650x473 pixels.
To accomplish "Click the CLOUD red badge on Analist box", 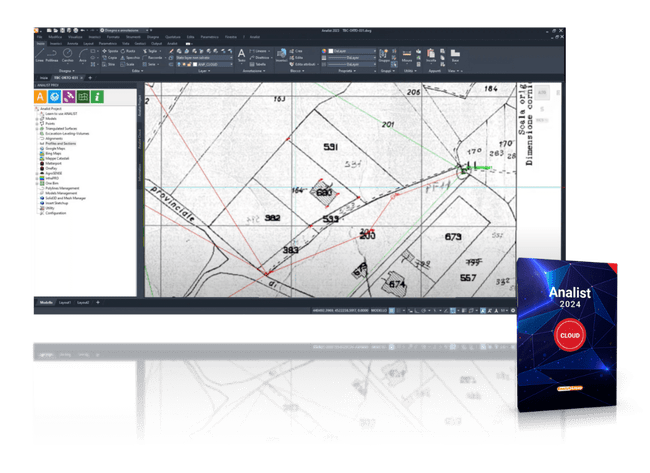I will tap(570, 335).
